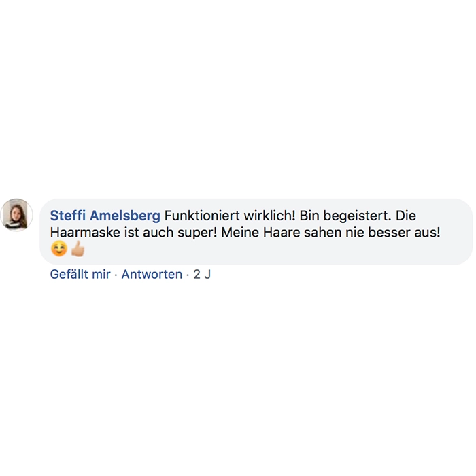Click the word wirklich! in the comment
476x476 pixels.
point(269,216)
